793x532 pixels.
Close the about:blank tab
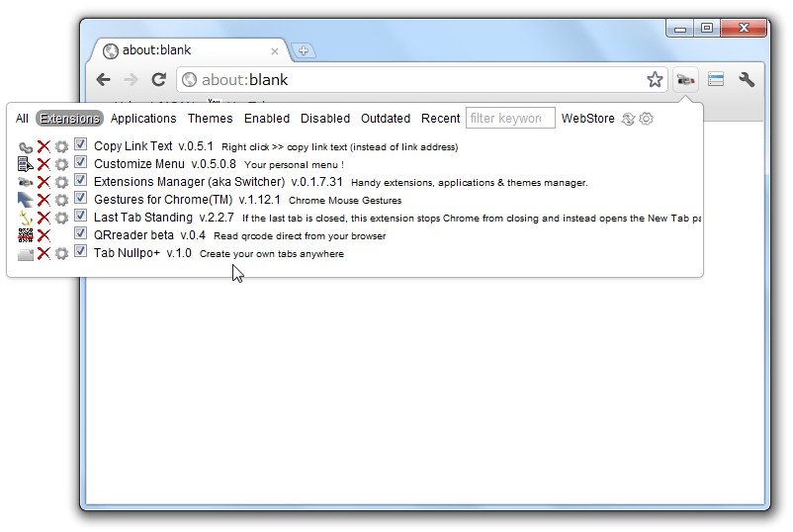[275, 51]
